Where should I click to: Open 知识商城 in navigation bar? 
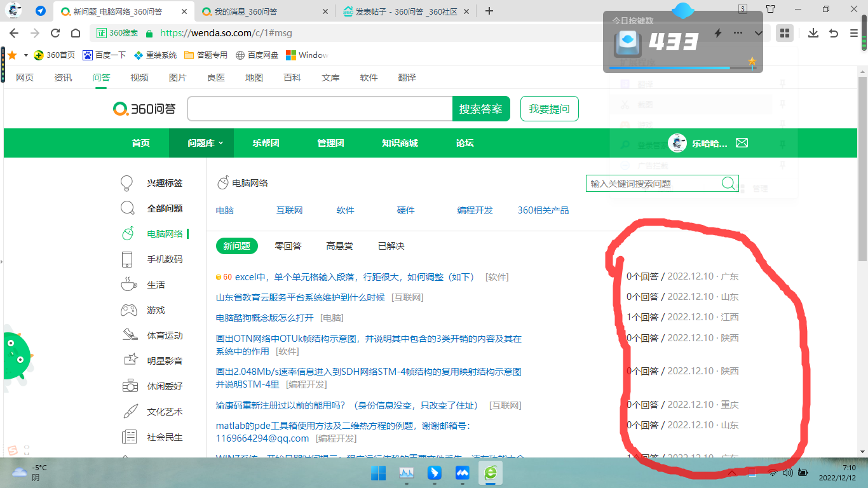tap(400, 143)
